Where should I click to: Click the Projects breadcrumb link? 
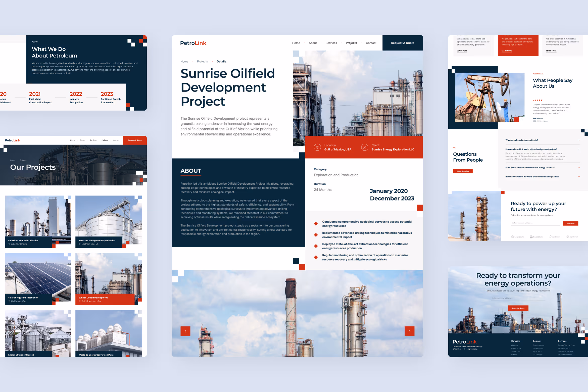coord(202,62)
